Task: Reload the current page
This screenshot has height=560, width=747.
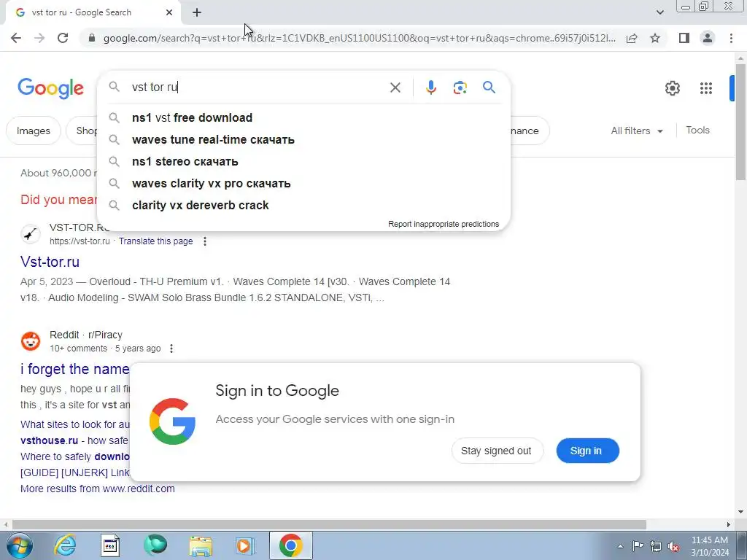Action: [63, 38]
